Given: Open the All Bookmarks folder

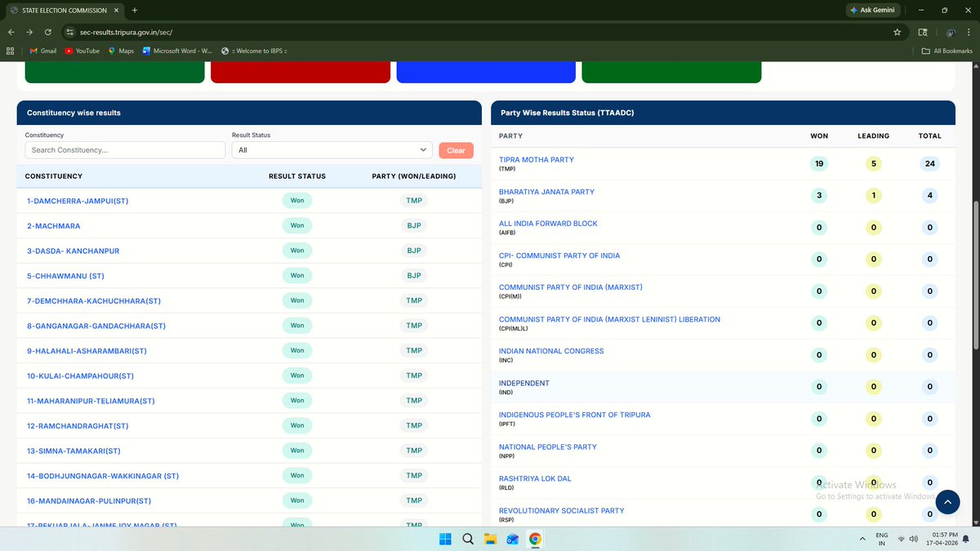Looking at the screenshot, I should (947, 51).
